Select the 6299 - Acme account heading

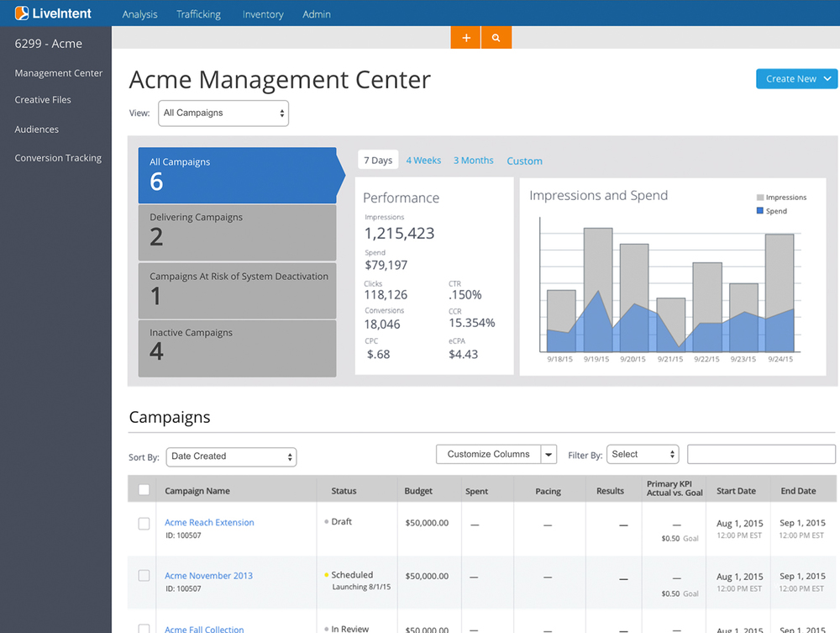48,44
